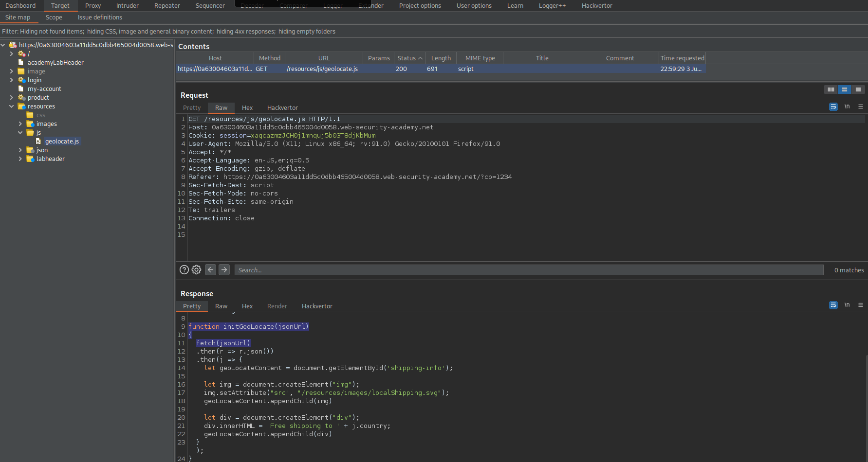This screenshot has height=462, width=868.
Task: Toggle word wrap icon in Request panel
Action: coord(833,107)
